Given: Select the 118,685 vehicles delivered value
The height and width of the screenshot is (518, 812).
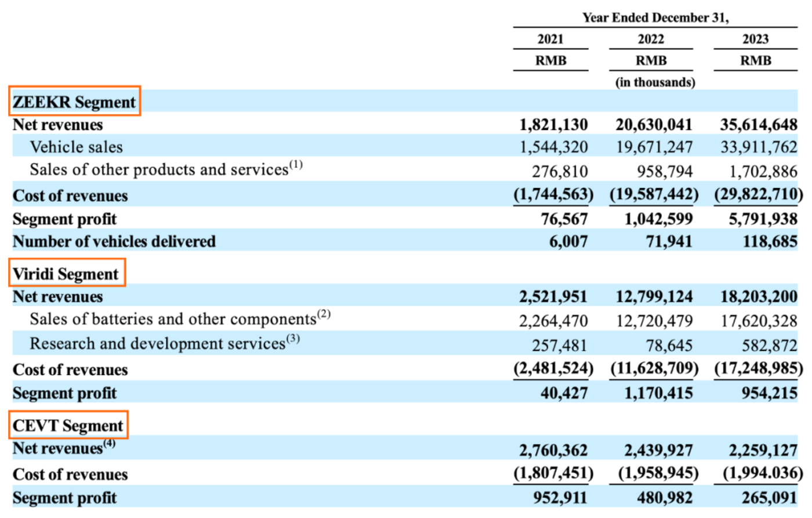Looking at the screenshot, I should [x=770, y=241].
